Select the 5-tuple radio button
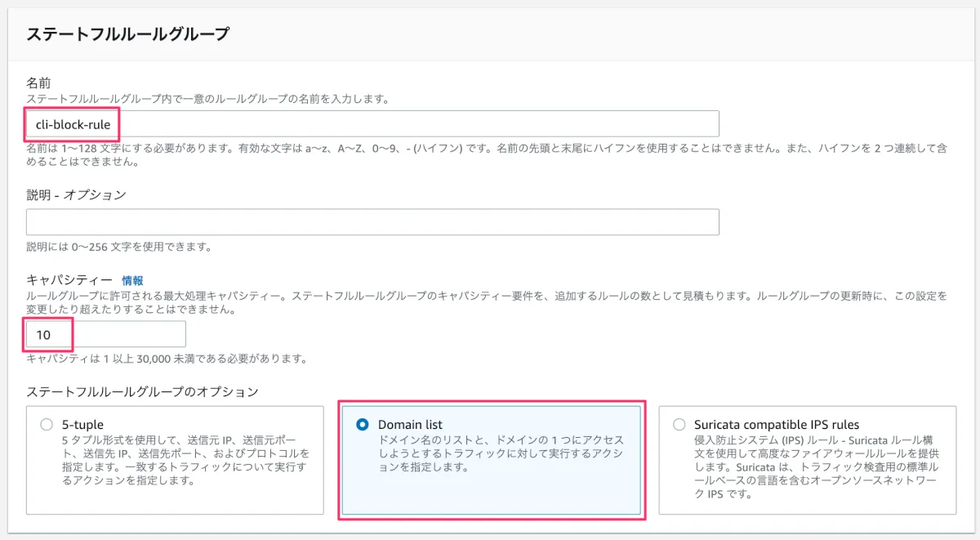This screenshot has height=540, width=980. coord(46,425)
